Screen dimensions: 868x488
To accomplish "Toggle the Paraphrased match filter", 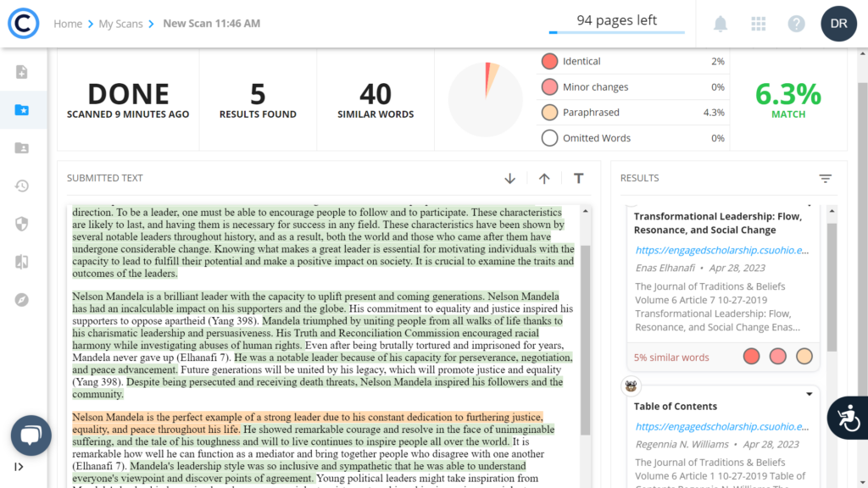I will click(549, 113).
